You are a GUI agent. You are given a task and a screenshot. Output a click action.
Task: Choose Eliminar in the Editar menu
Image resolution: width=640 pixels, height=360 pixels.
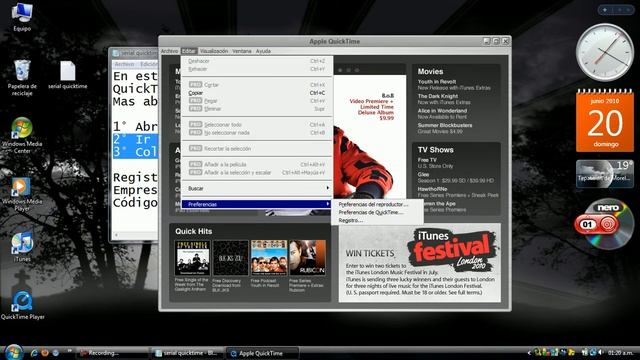[257, 109]
